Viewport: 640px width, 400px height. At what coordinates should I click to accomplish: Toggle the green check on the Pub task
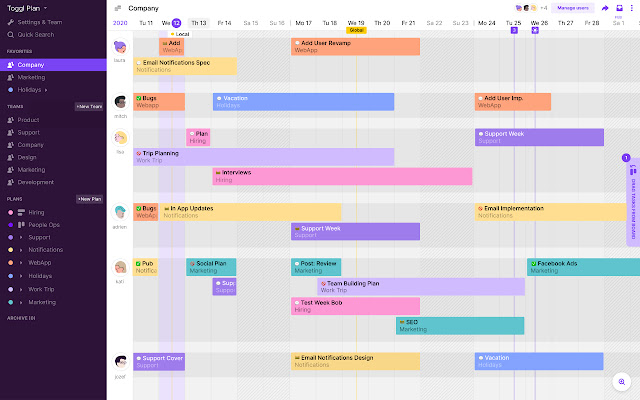tap(138, 264)
